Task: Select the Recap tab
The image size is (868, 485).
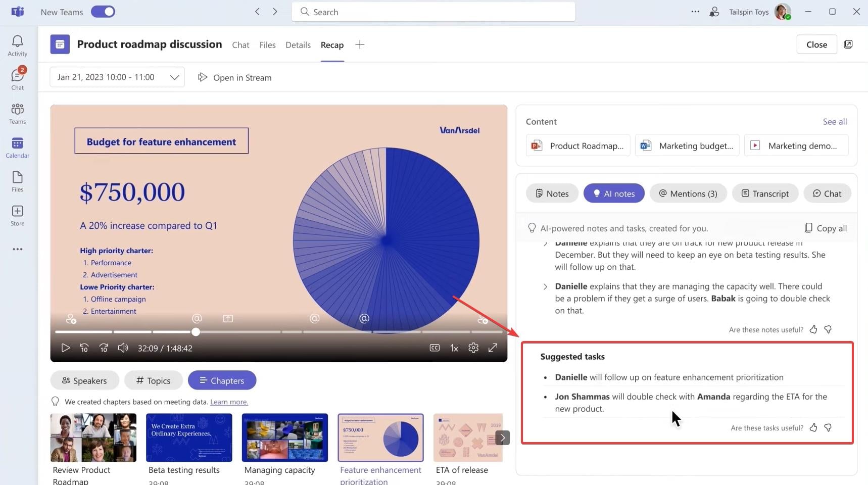Action: point(332,45)
